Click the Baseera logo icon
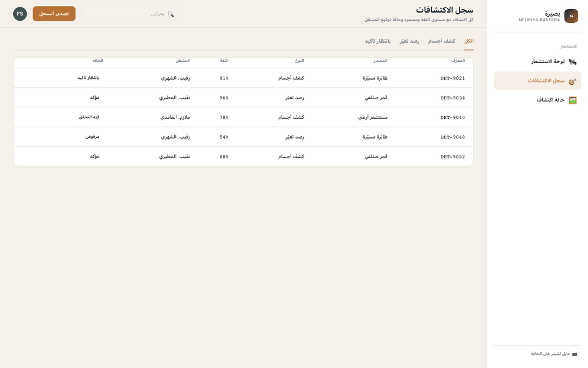588x368 pixels. [x=571, y=16]
